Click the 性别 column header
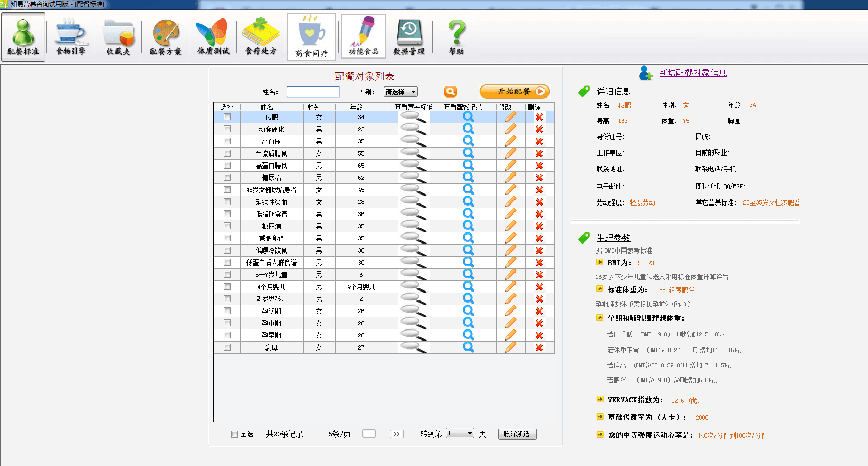868x466 pixels. [314, 107]
